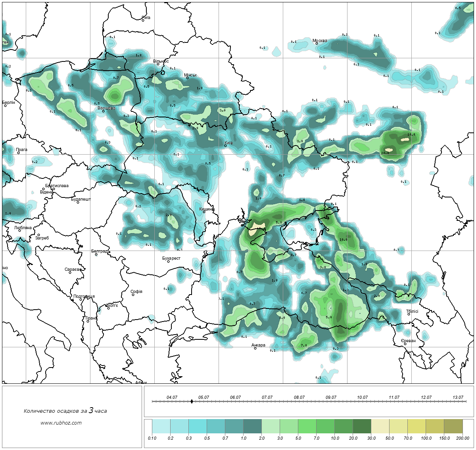Click the 'Количество осадков за 3 часа' caption
Image resolution: width=476 pixels, height=450 pixels.
(x=65, y=411)
